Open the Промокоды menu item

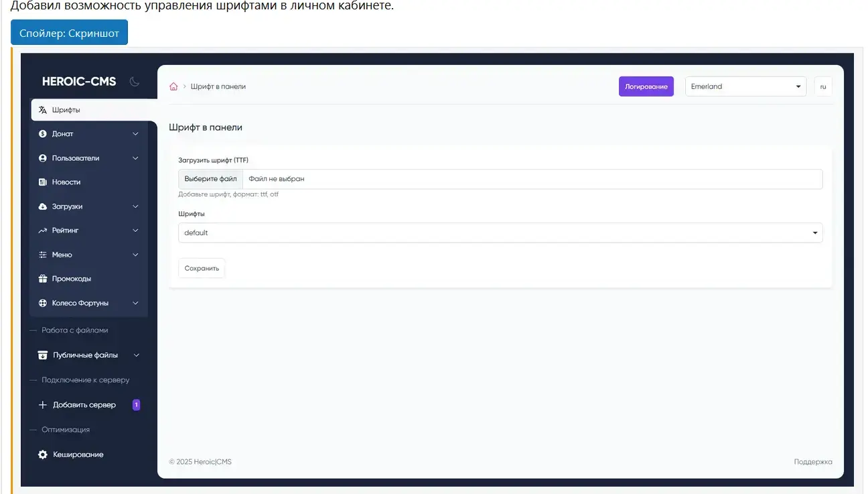(x=88, y=279)
